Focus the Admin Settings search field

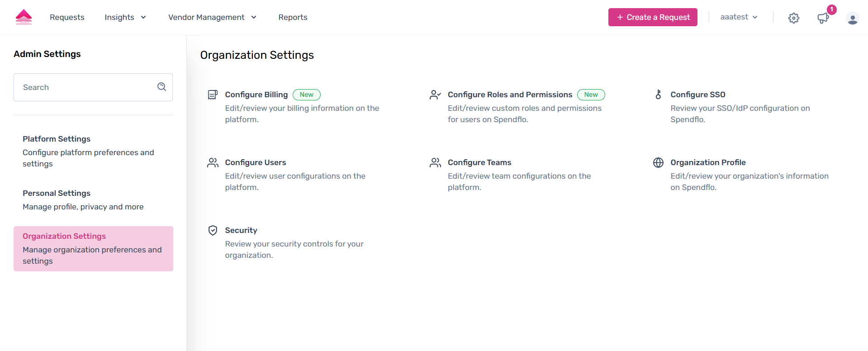click(x=86, y=87)
